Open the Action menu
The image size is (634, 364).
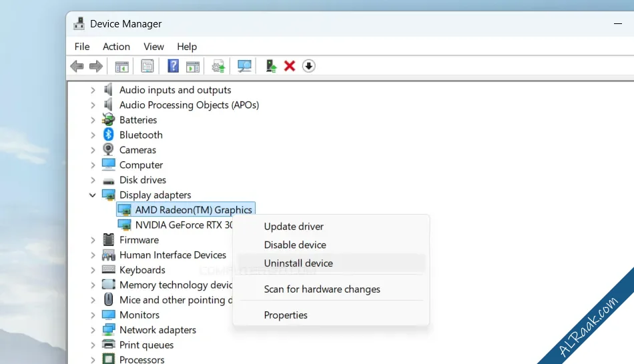pos(116,47)
